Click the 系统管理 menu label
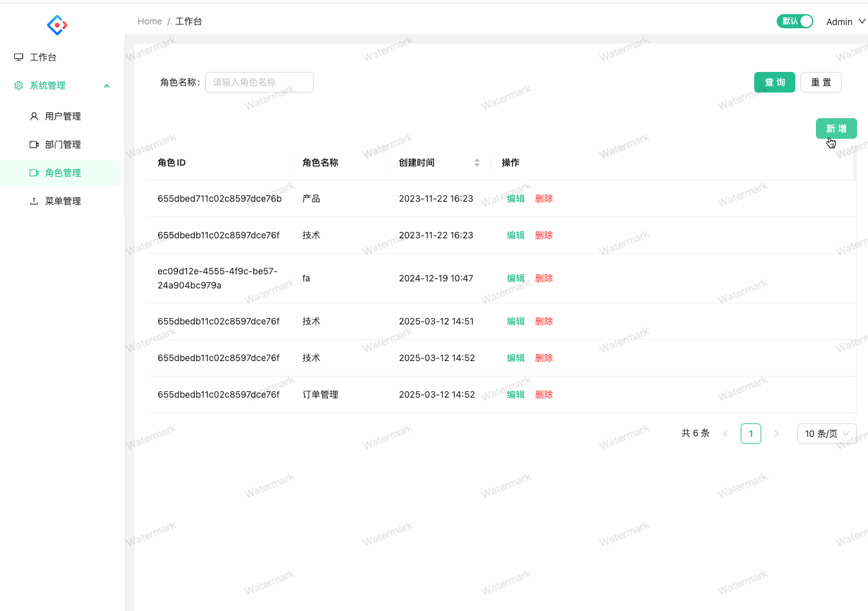Screen dimensions: 868x611 [48, 85]
